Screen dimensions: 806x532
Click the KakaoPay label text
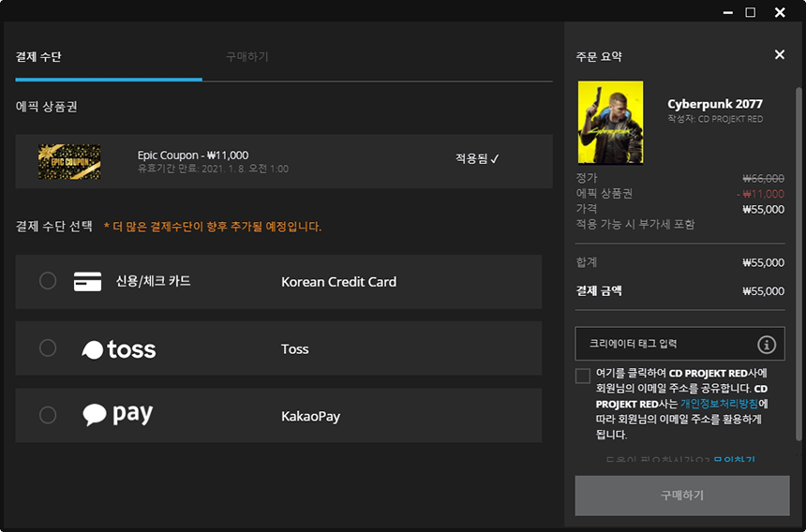[x=310, y=416]
